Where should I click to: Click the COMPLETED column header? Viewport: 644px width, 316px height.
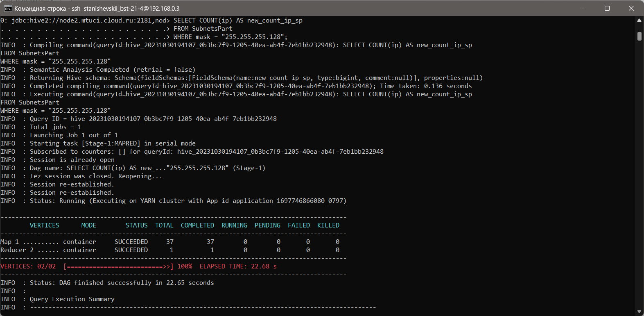click(197, 225)
